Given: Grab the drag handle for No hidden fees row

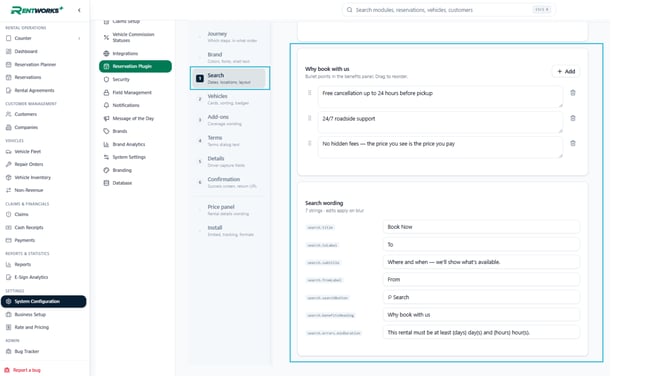Looking at the screenshot, I should [x=310, y=143].
